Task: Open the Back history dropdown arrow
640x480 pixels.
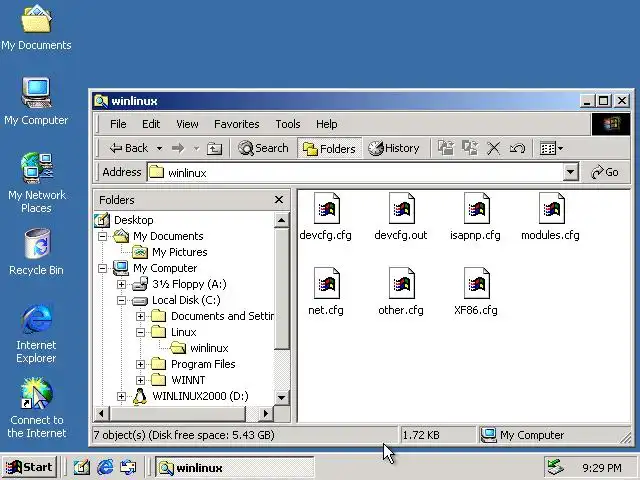Action: point(160,149)
